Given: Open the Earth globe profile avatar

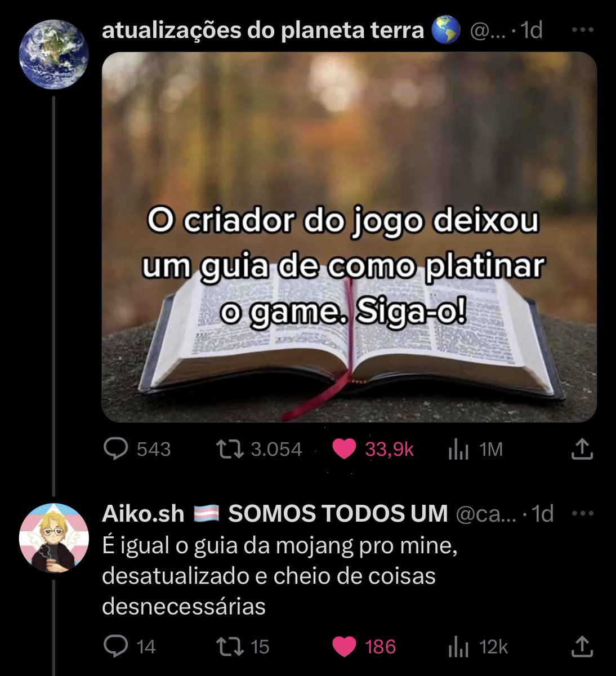Looking at the screenshot, I should (53, 54).
